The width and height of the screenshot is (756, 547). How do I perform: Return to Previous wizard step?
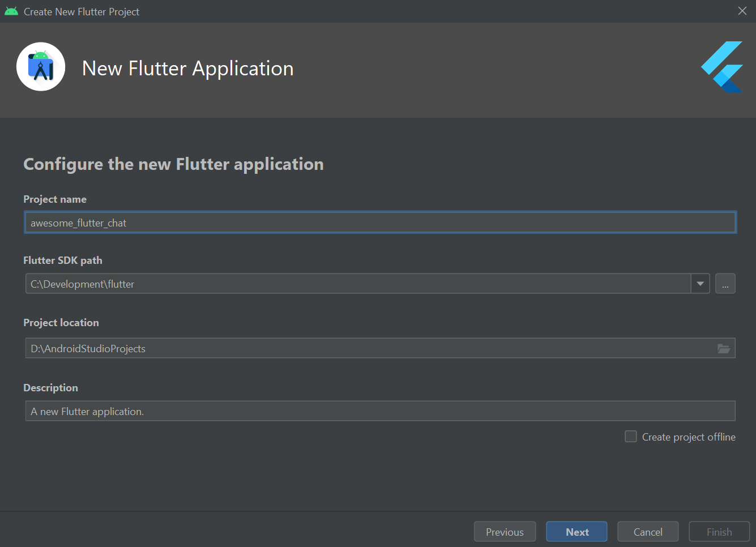tap(505, 532)
